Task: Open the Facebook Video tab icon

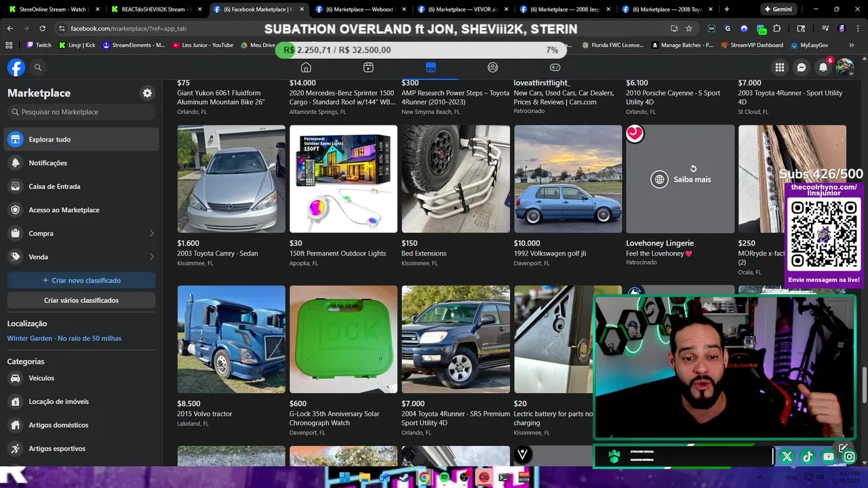Action: tap(368, 67)
